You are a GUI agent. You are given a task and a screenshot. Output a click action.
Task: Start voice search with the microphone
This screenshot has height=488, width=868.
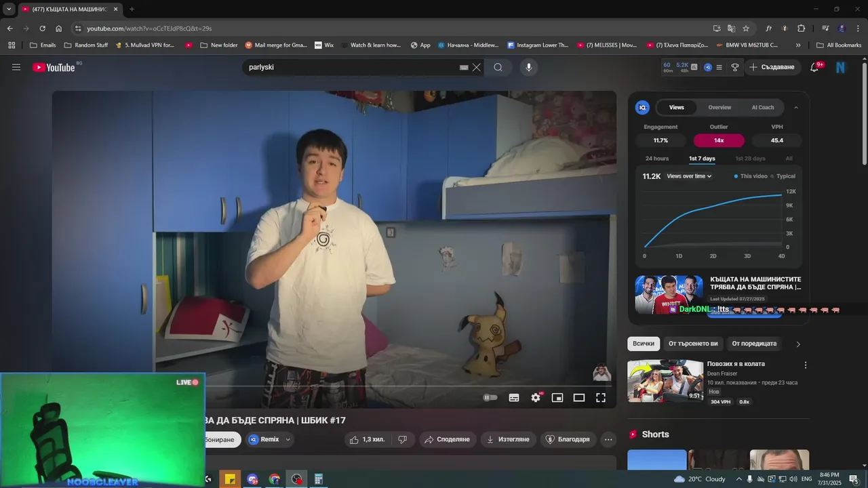click(529, 67)
